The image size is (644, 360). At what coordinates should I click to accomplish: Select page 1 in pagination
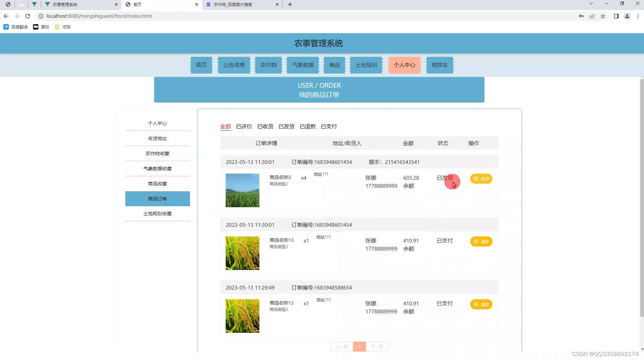(359, 347)
